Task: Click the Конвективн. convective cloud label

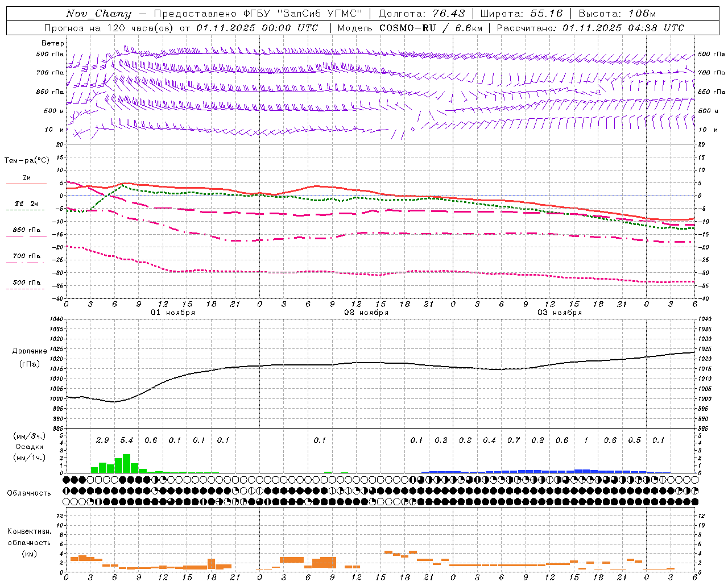Action: tap(29, 531)
